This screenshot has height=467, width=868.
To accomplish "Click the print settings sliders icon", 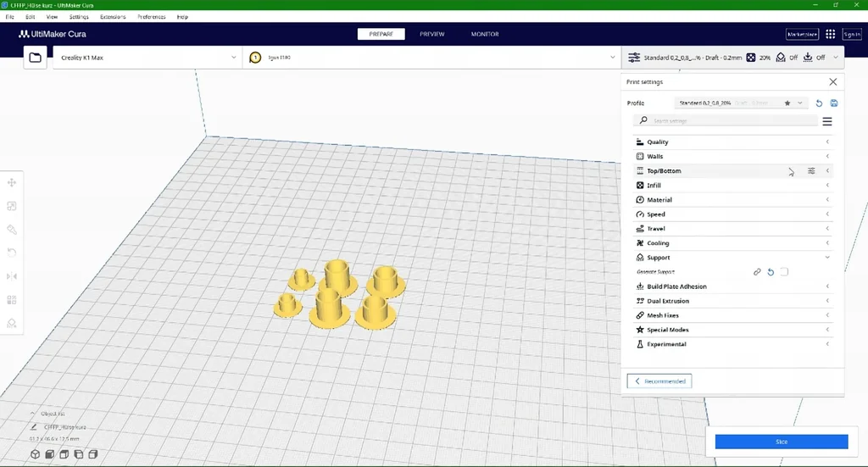I will coord(634,58).
